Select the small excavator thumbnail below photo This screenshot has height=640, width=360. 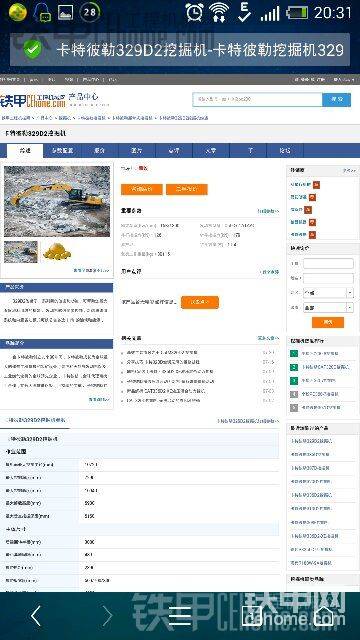click(x=21, y=252)
